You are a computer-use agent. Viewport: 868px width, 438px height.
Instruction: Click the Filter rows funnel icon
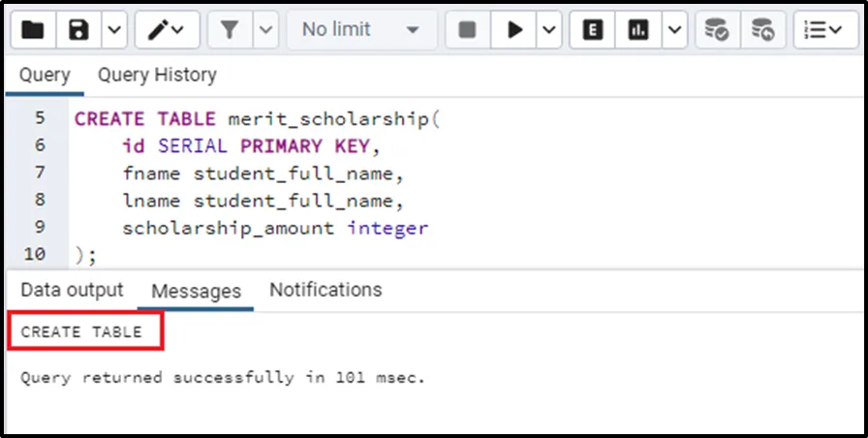pyautogui.click(x=230, y=30)
